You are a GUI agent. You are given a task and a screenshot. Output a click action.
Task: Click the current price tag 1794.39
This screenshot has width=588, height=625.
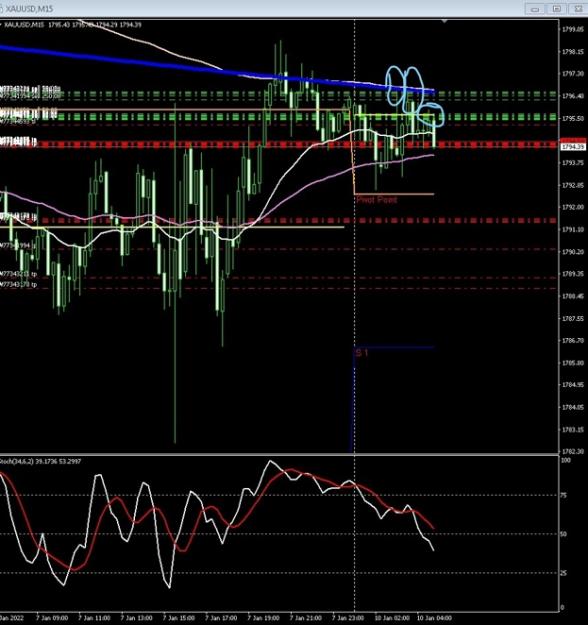click(573, 147)
